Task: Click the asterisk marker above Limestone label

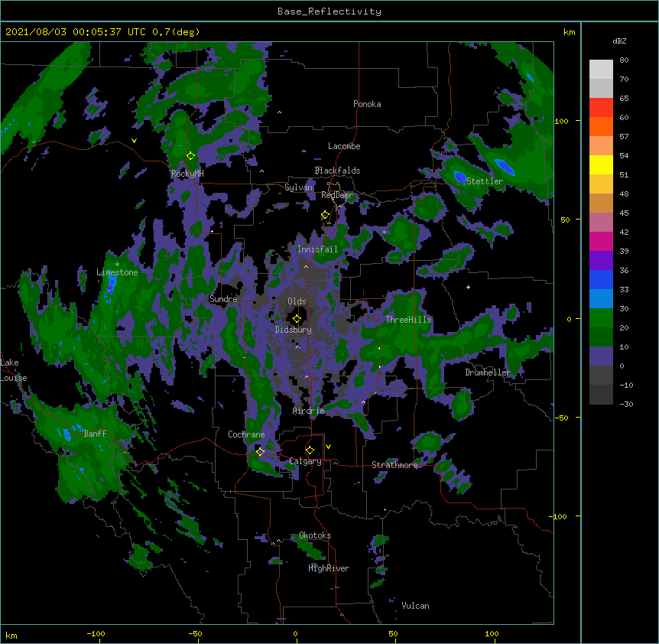Action: click(117, 265)
